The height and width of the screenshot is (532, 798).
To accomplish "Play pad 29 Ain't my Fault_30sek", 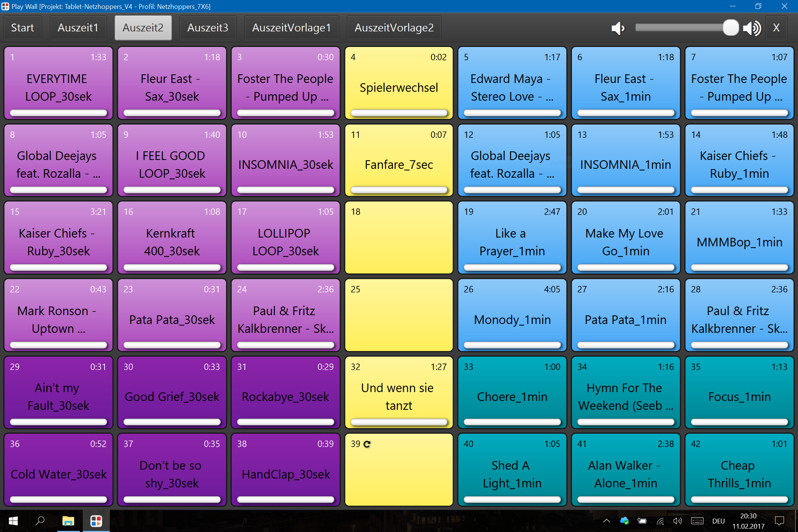I will [x=58, y=392].
